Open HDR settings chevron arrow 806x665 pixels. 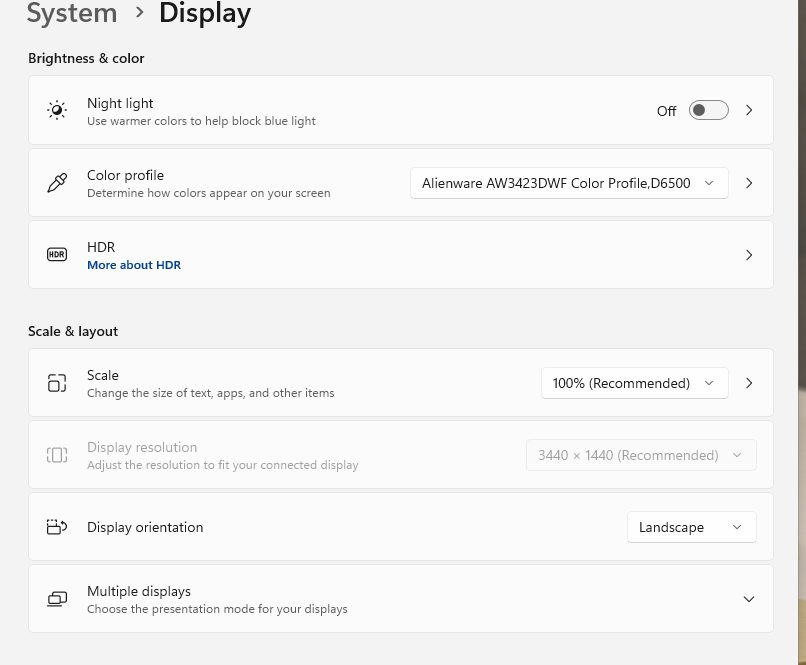pyautogui.click(x=749, y=255)
